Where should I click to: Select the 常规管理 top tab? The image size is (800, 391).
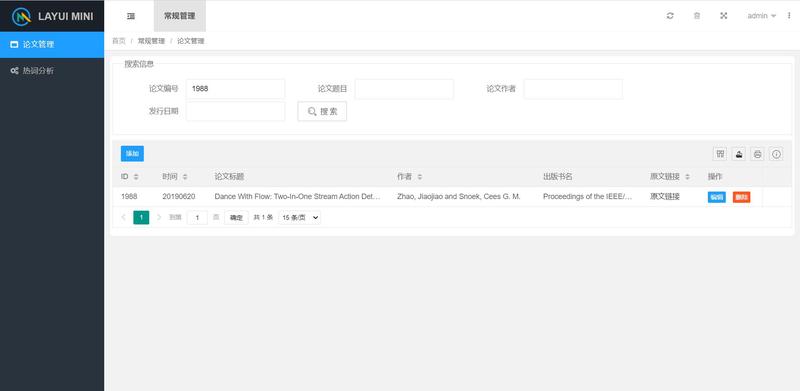pos(180,16)
